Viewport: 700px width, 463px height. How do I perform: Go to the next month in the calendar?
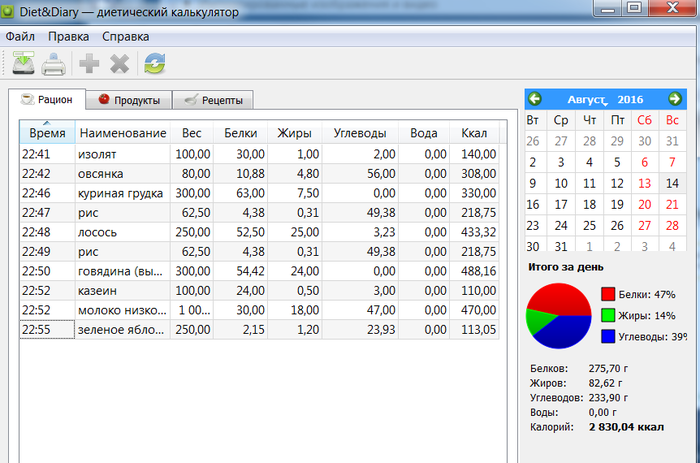pyautogui.click(x=675, y=99)
